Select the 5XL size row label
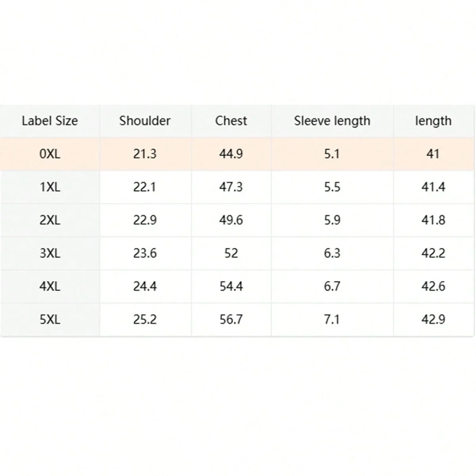 click(x=50, y=319)
